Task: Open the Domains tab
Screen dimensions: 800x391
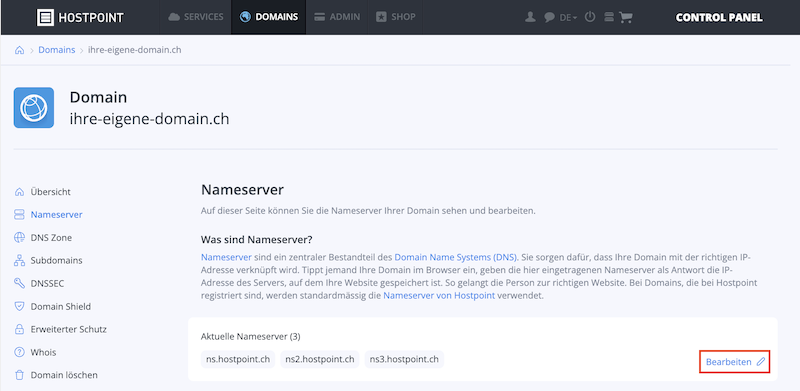Action: click(x=268, y=17)
